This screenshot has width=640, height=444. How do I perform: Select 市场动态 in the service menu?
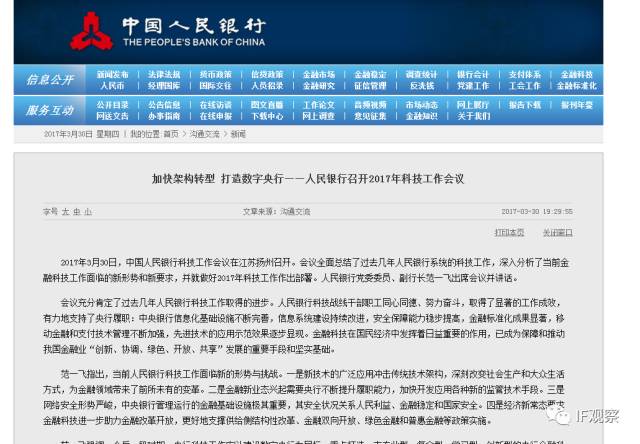pyautogui.click(x=422, y=105)
